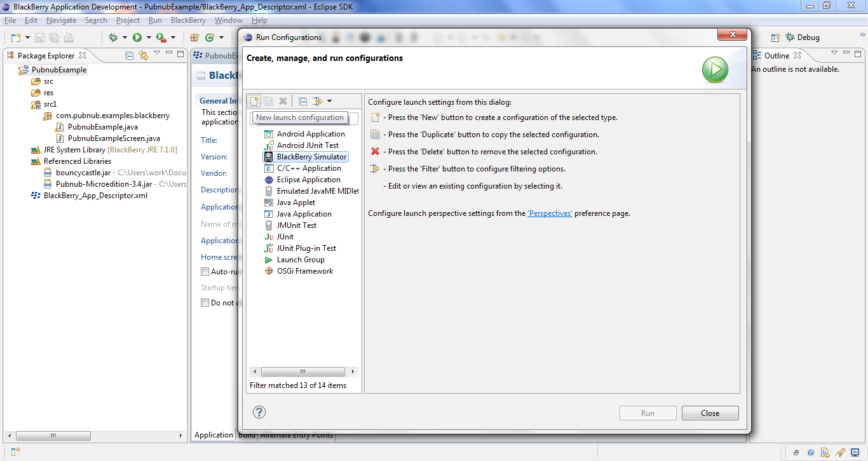Image resolution: width=868 pixels, height=461 pixels.
Task: Open the Package Explorer view menu triangle
Action: tap(158, 53)
